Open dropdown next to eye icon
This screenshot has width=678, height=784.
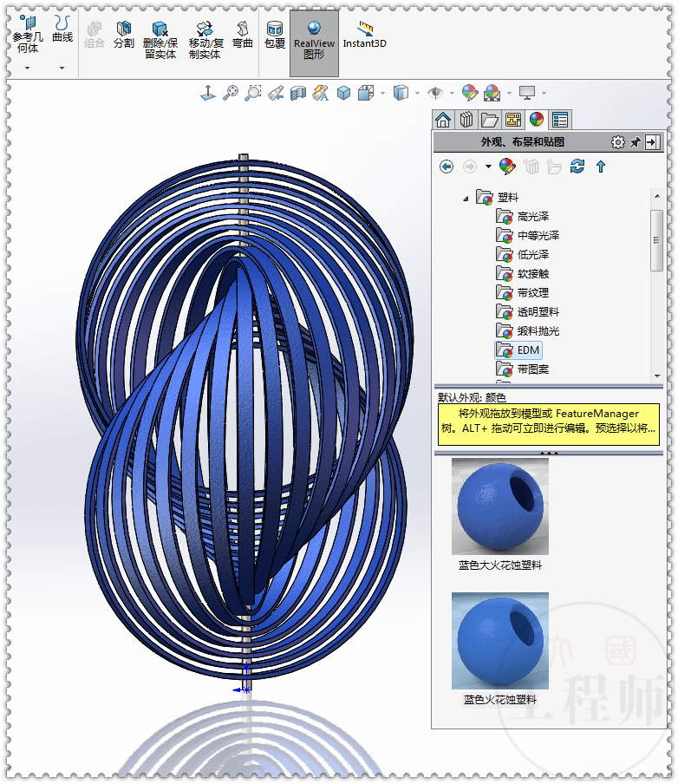click(x=452, y=93)
